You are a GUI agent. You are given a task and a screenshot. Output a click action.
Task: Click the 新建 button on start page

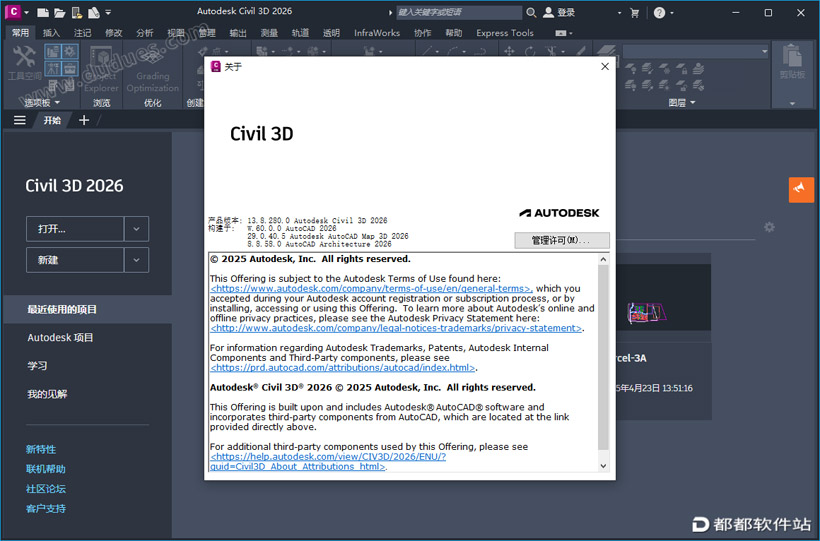pyautogui.click(x=75, y=260)
